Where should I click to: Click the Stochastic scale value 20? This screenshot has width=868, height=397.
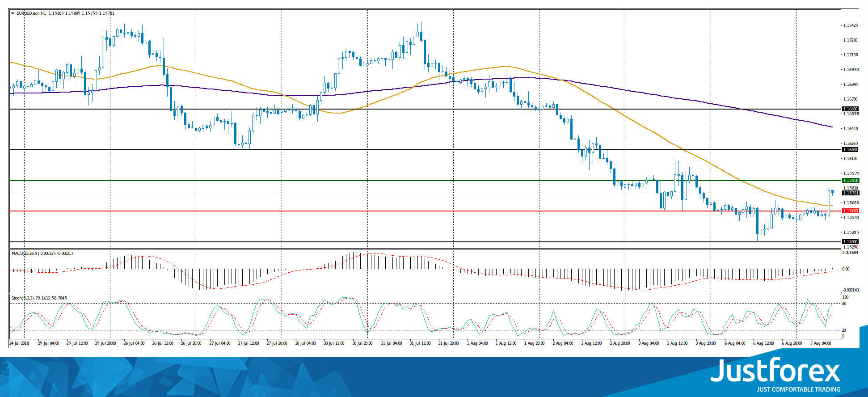(844, 330)
